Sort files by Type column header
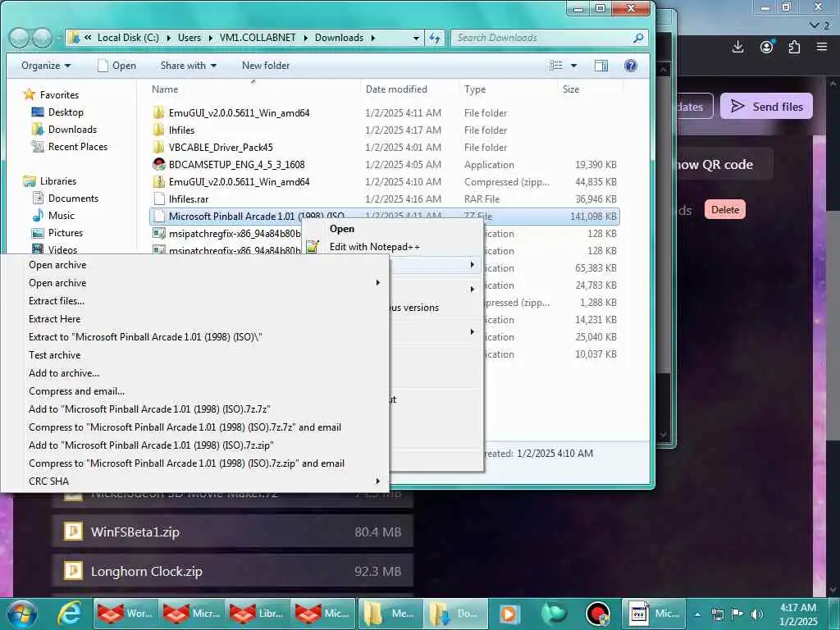Screen dimensions: 840x630 475,89
